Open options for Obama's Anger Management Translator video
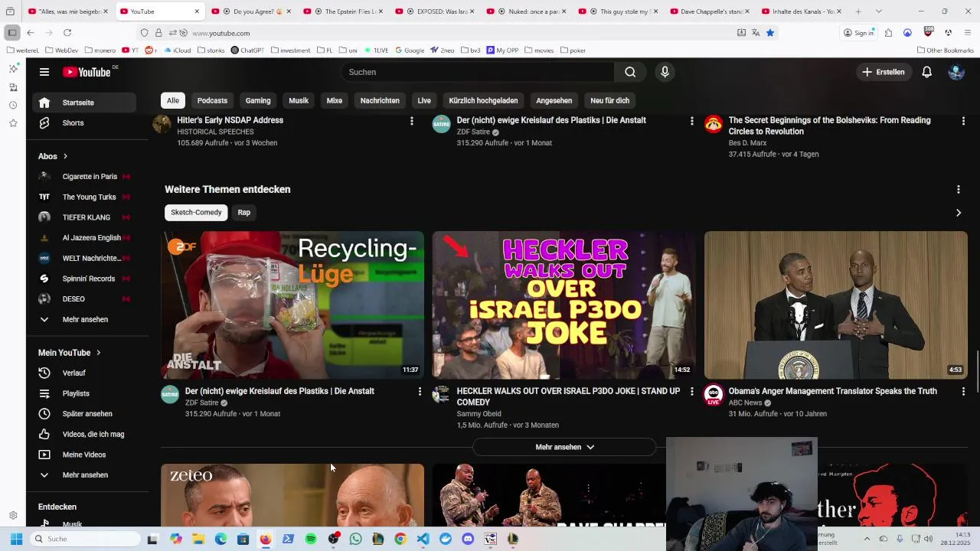This screenshot has height=551, width=980. pyautogui.click(x=963, y=391)
